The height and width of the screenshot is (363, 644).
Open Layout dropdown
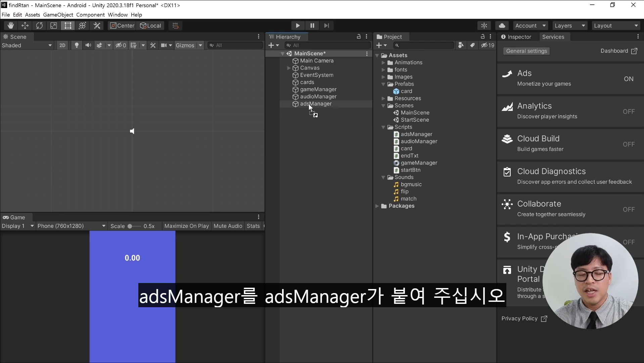[616, 26]
